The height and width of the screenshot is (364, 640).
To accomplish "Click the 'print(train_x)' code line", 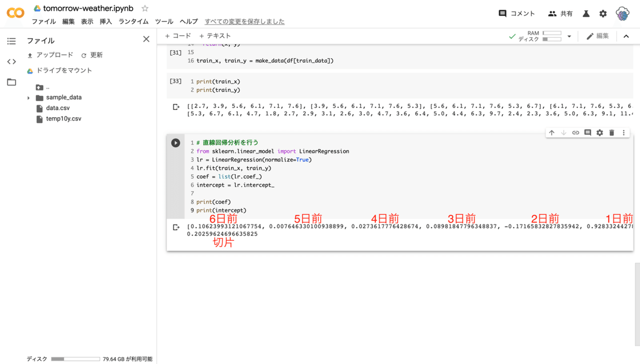I will [218, 82].
